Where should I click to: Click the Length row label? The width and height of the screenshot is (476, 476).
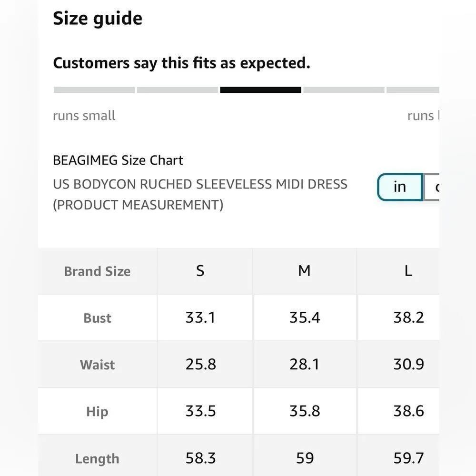pos(97,458)
